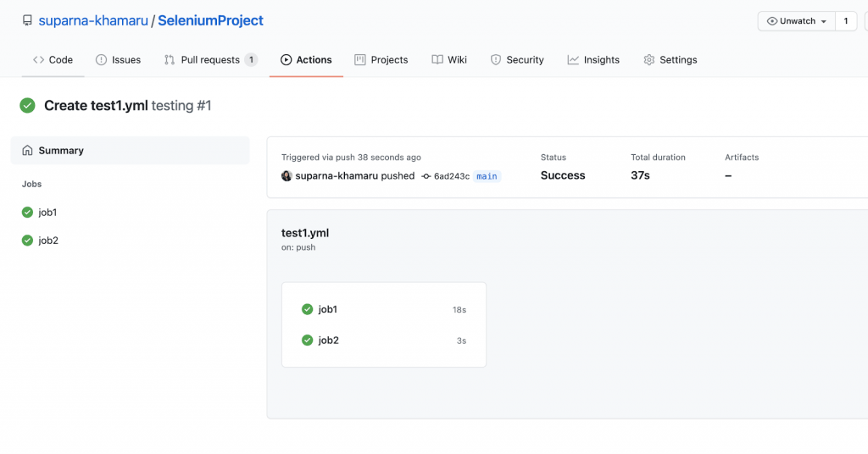The width and height of the screenshot is (868, 454).
Task: Click job1 green check icon in sidebar
Action: pyautogui.click(x=27, y=213)
